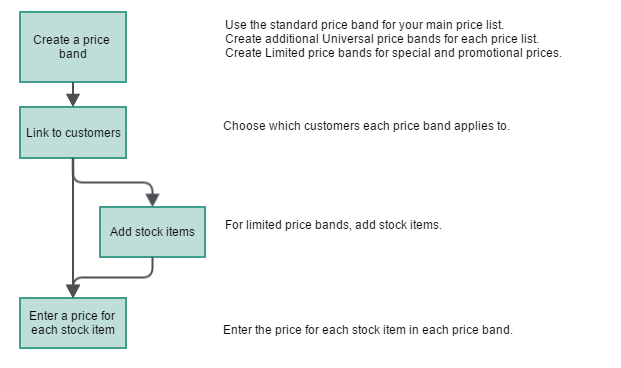Screen dimensions: 621x368
Task: Click 'Enter the price for each stock item' description
Action: [368, 330]
